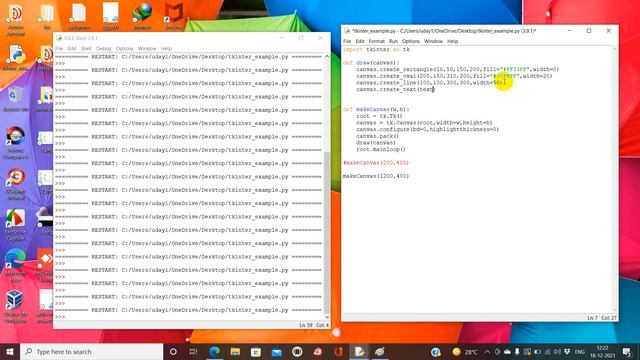Open Window menu in the editor window
Image resolution: width=640 pixels, height=360 pixels.
point(433,41)
